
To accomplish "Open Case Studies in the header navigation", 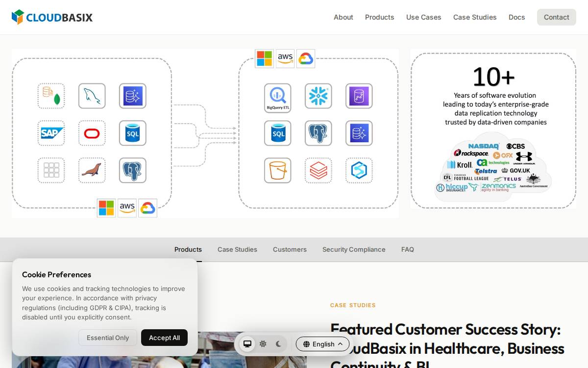I will click(x=475, y=17).
